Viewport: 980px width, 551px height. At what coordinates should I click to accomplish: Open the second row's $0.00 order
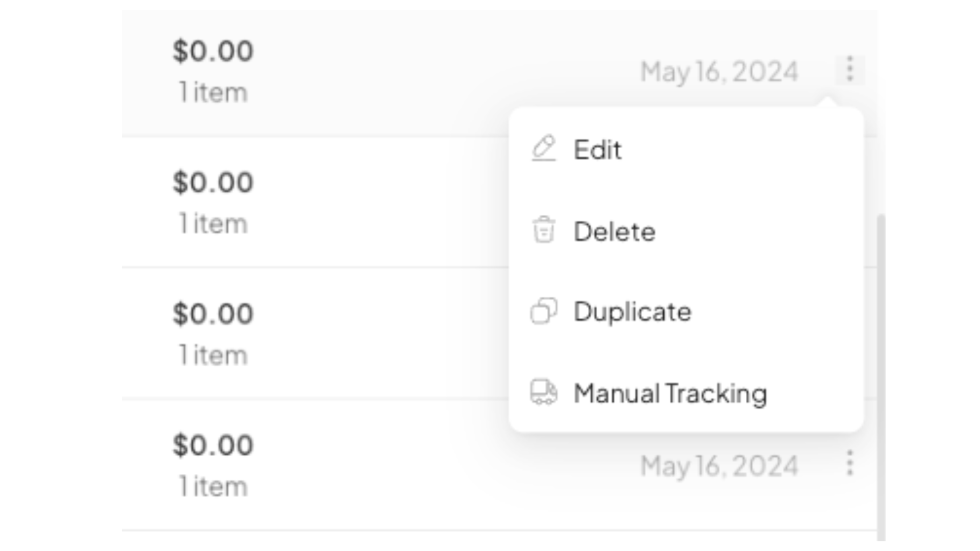213,182
